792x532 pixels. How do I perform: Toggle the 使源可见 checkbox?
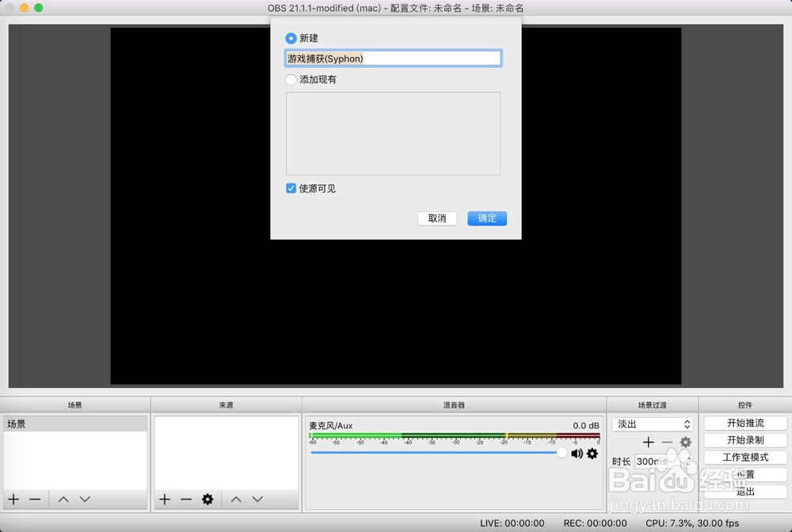291,188
